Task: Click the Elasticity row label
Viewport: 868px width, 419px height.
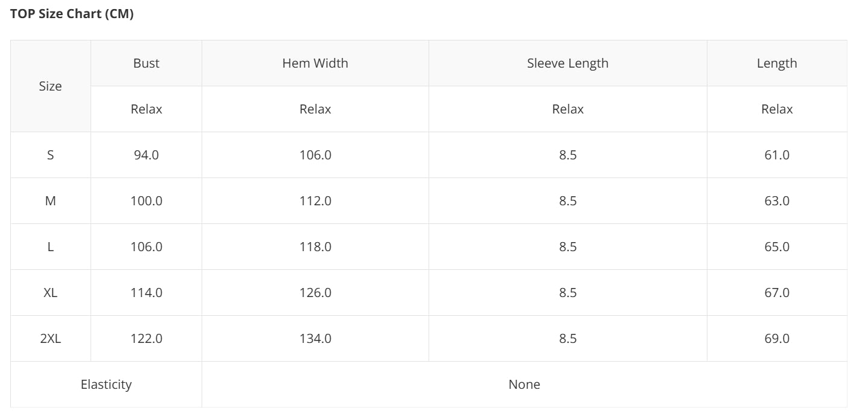Action: pyautogui.click(x=106, y=385)
